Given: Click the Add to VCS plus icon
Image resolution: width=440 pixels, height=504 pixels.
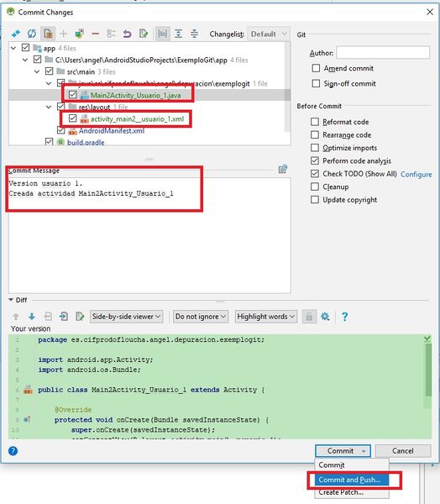Looking at the screenshot, I should (x=64, y=34).
